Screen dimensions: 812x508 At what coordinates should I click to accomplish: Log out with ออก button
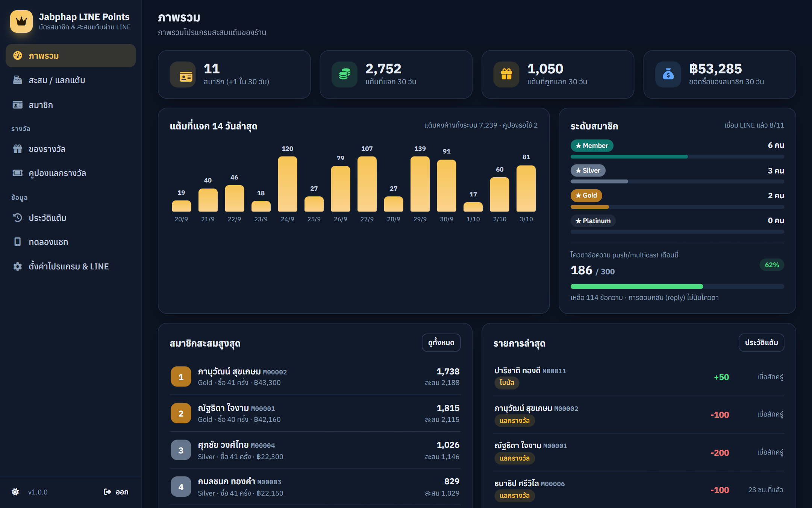click(x=116, y=492)
